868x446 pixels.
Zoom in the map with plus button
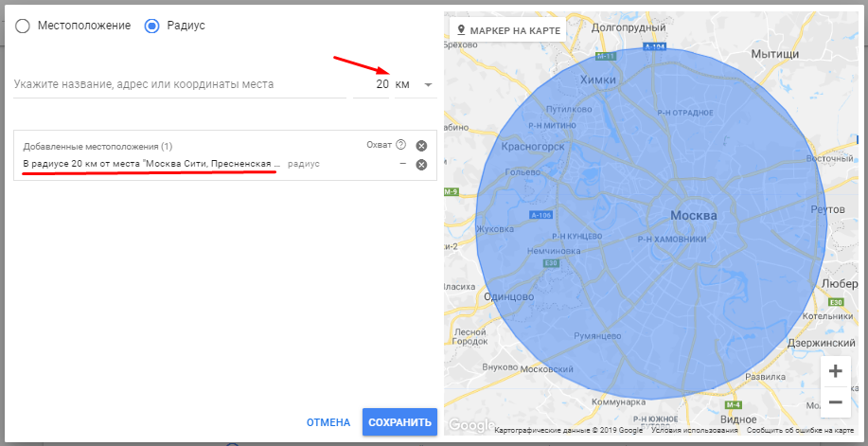click(835, 371)
